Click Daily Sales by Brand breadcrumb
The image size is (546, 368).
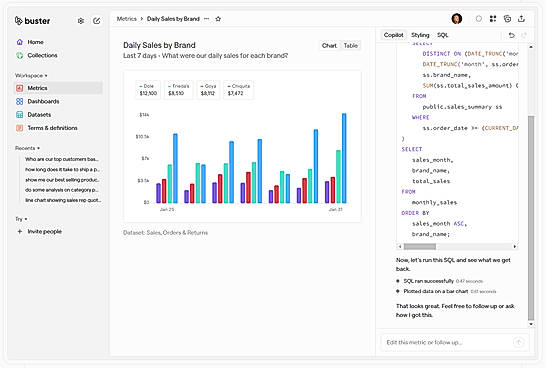tap(173, 19)
